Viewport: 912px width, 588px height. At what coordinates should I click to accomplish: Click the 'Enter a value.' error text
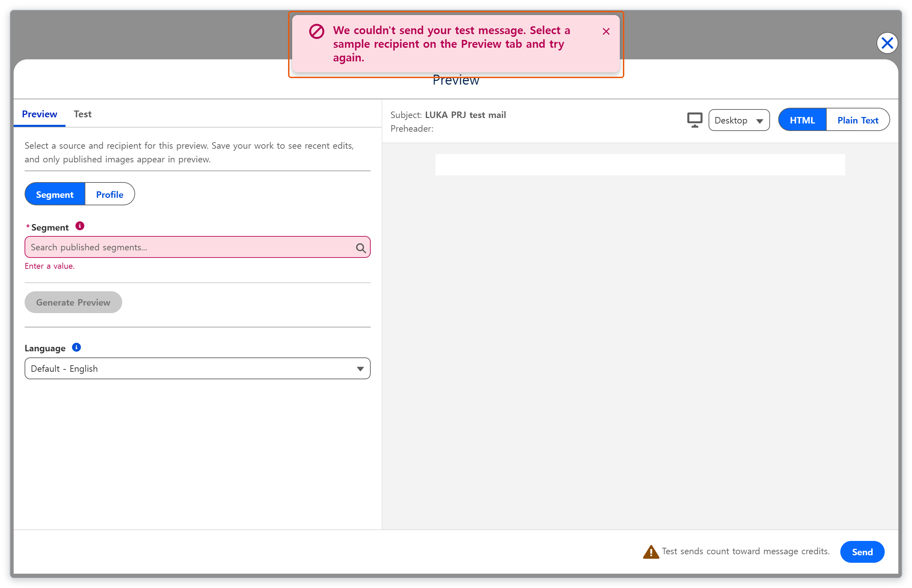tap(50, 266)
